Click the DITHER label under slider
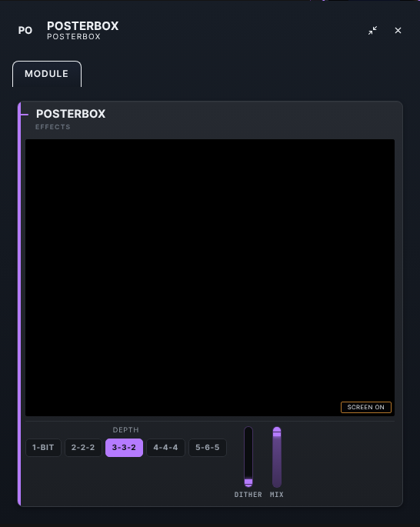420x527 pixels. pos(248,495)
